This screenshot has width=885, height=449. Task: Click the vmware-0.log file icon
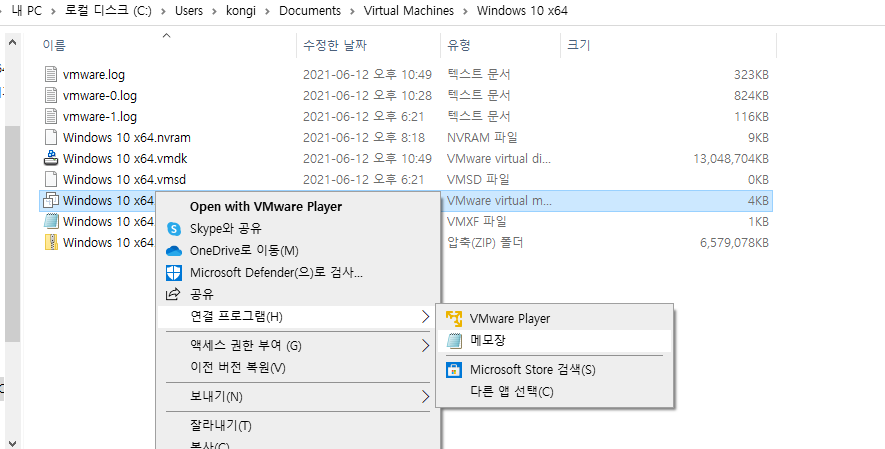[x=51, y=95]
